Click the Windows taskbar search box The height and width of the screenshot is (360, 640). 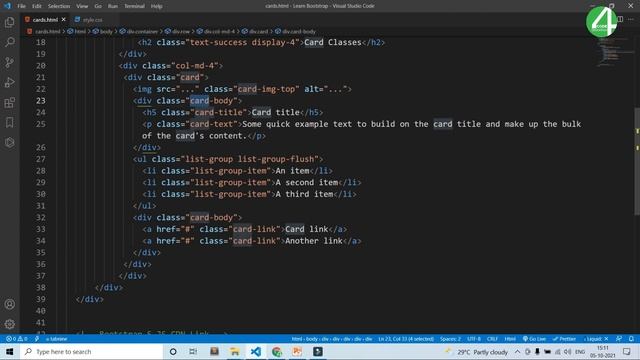pos(91,351)
